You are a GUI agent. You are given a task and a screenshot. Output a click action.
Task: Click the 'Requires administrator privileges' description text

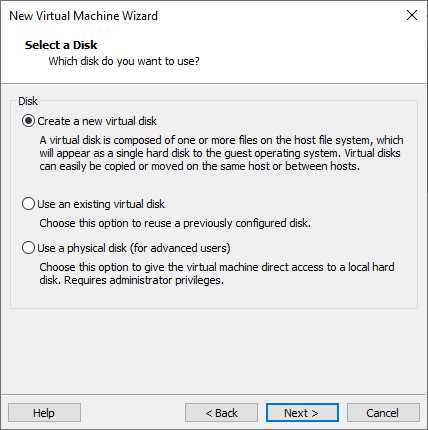144,280
